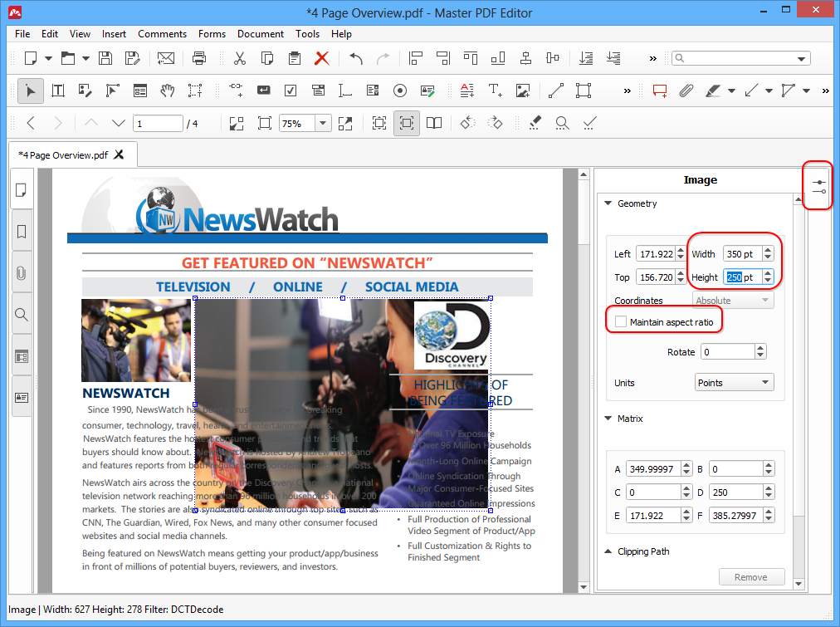Click the Remove clipping path button
This screenshot has height=627, width=840.
pos(751,576)
